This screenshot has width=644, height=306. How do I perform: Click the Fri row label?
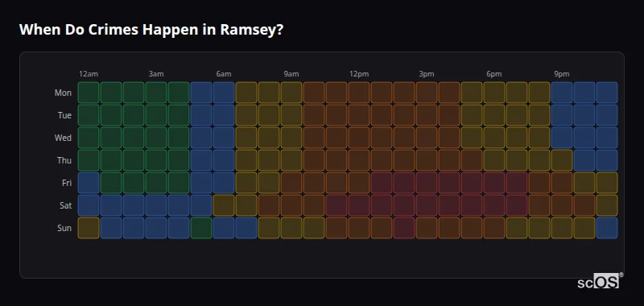click(x=67, y=183)
